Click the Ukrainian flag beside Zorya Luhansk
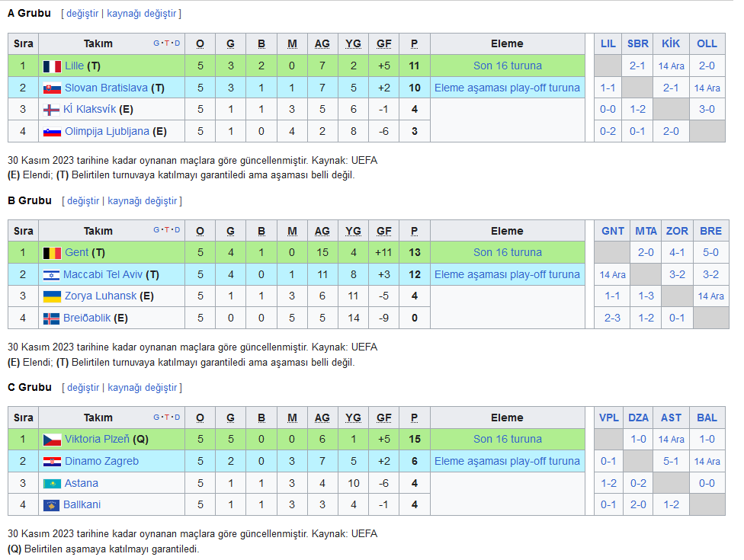This screenshot has height=560, width=744. click(52, 297)
